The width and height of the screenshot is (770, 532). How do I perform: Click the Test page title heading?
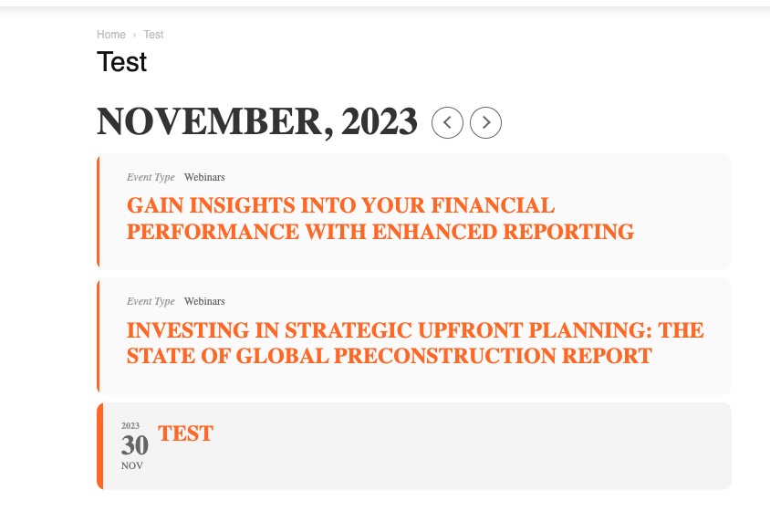tap(121, 62)
